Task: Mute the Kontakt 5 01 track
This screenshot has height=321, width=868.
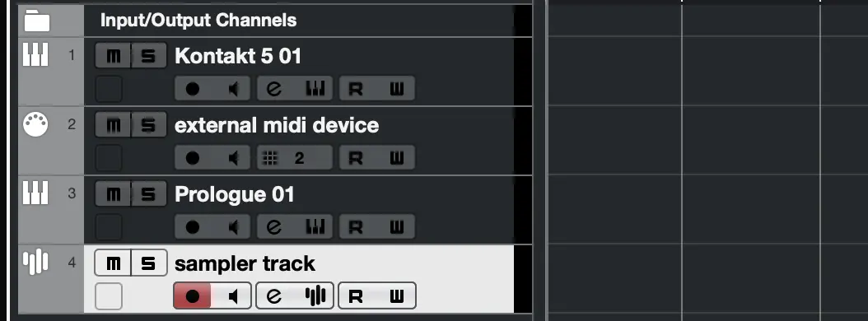Action: (x=113, y=56)
